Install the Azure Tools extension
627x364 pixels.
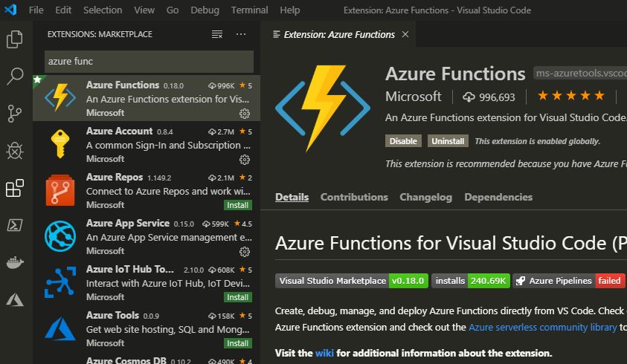(237, 343)
